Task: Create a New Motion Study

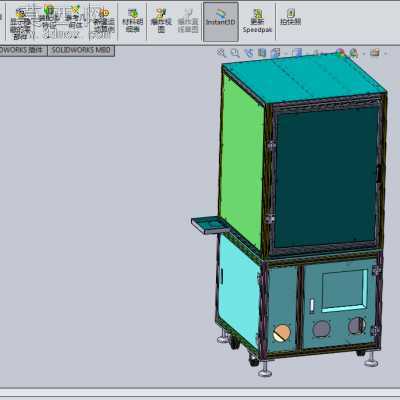Action: coord(104,21)
